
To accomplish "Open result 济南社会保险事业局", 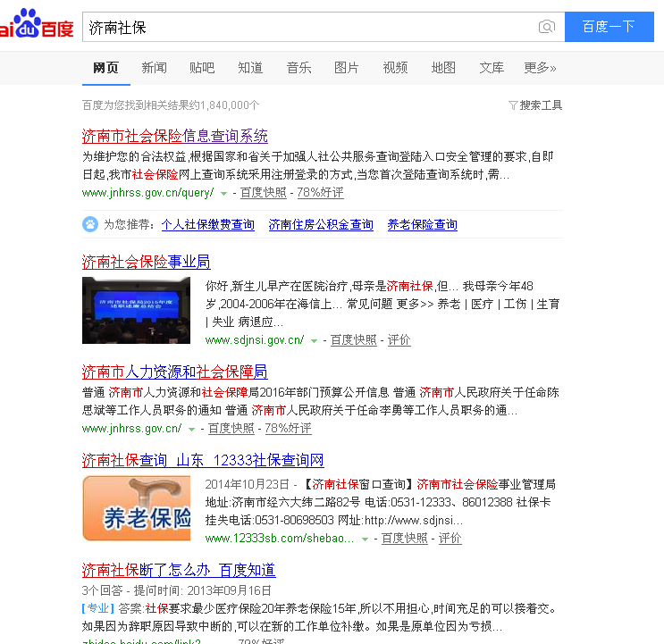I will point(146,262).
